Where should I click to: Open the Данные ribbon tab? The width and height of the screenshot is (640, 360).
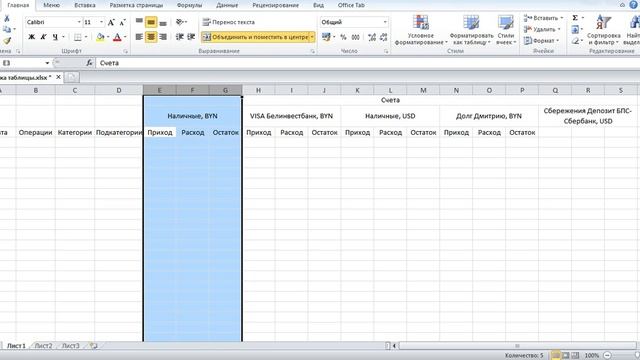click(x=227, y=5)
